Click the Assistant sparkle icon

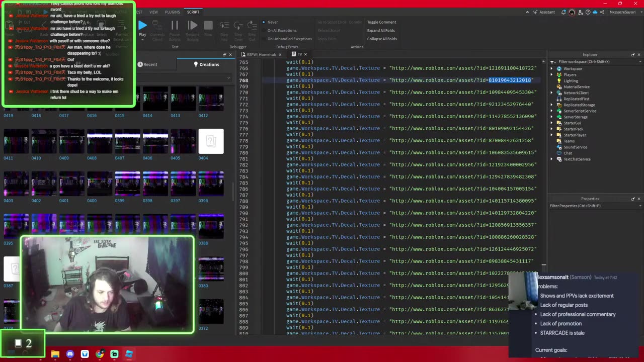(x=535, y=12)
